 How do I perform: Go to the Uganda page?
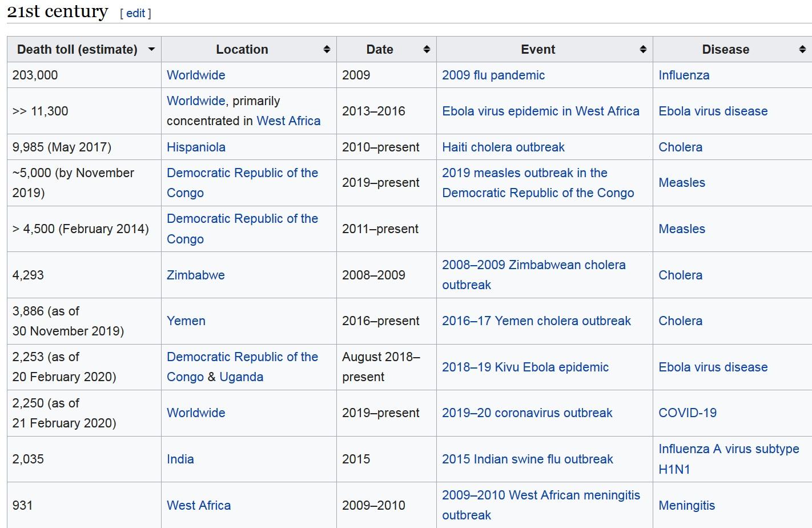241,377
